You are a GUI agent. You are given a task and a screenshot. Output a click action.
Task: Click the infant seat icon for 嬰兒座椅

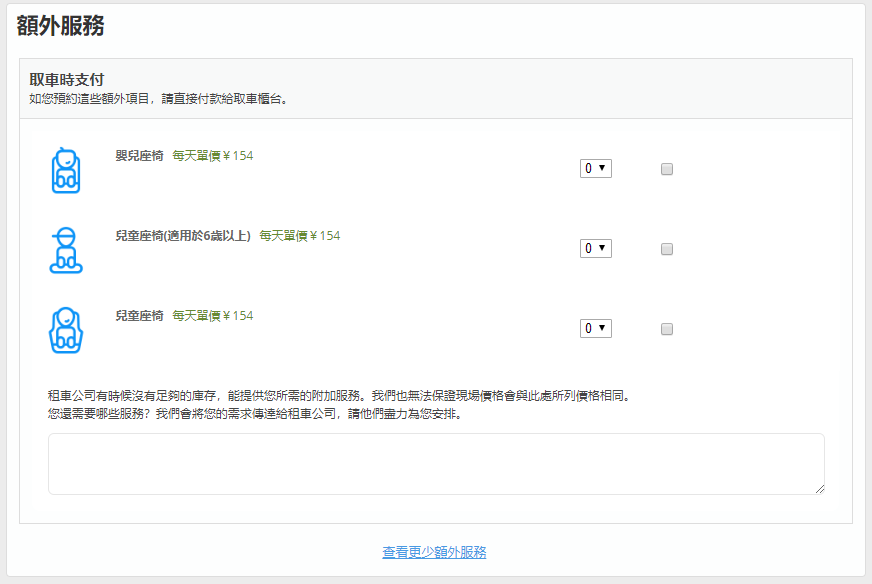point(66,170)
